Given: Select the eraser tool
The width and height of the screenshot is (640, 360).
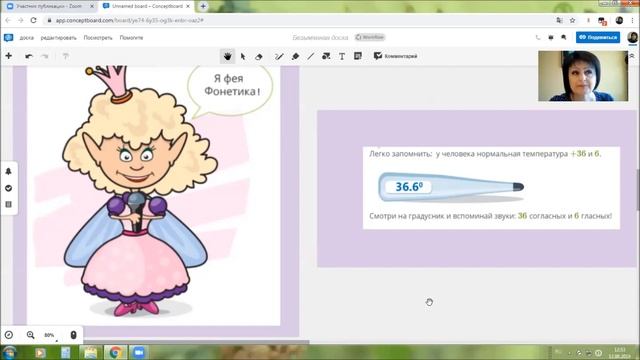Looking at the screenshot, I should pyautogui.click(x=259, y=56).
